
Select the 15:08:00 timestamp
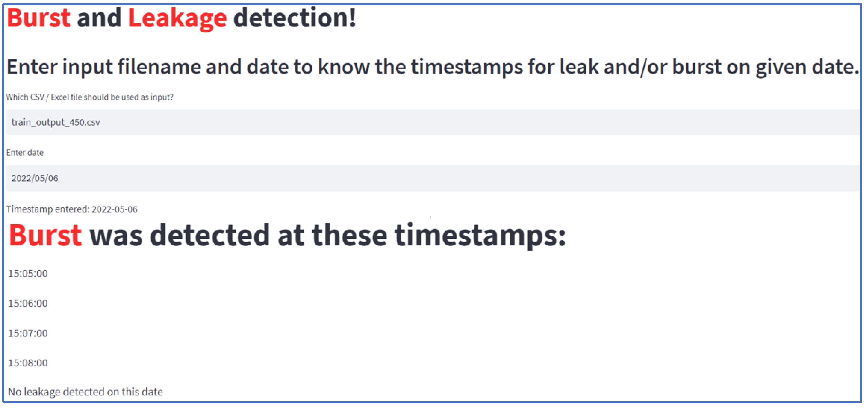click(x=28, y=363)
